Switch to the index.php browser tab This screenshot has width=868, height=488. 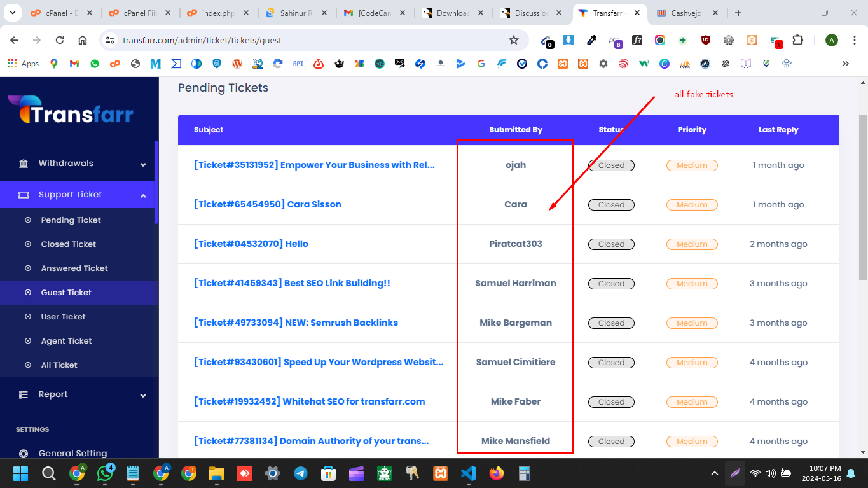pos(218,13)
